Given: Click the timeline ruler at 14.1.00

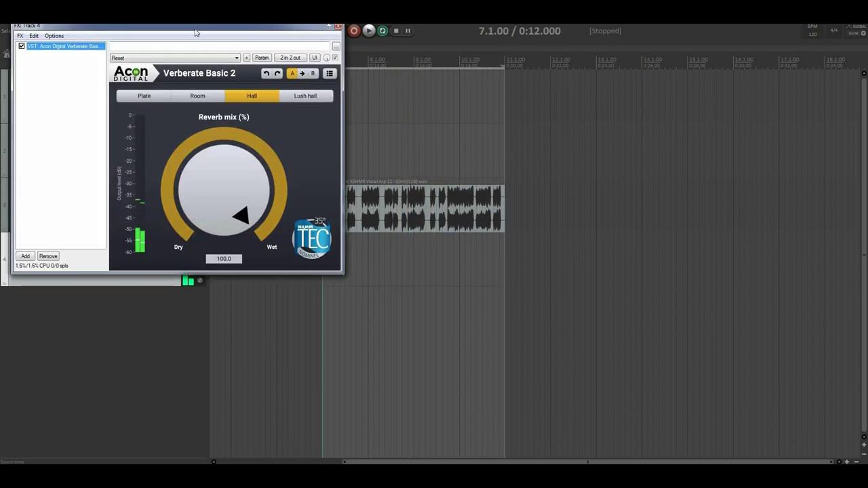Looking at the screenshot, I should (652, 60).
